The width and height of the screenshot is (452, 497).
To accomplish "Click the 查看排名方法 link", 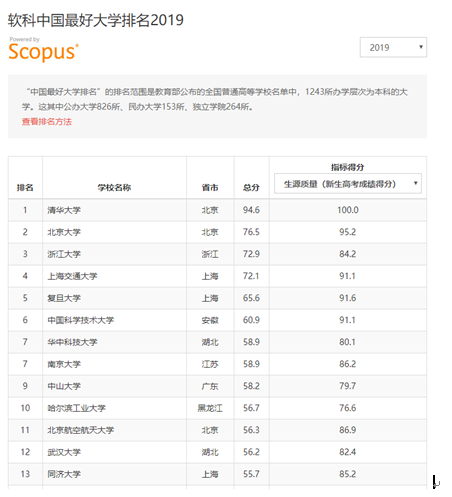I will pos(47,122).
